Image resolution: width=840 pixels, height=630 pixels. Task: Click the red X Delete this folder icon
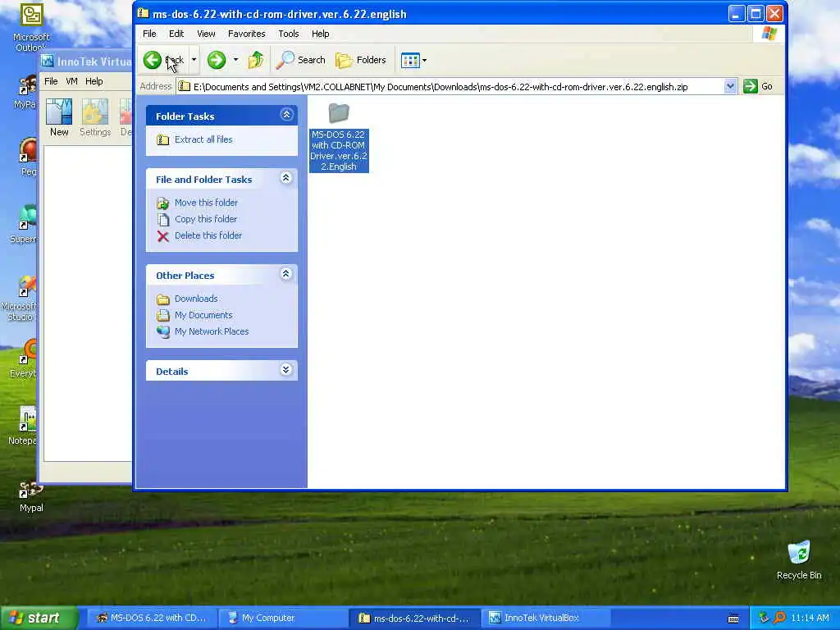coord(163,235)
